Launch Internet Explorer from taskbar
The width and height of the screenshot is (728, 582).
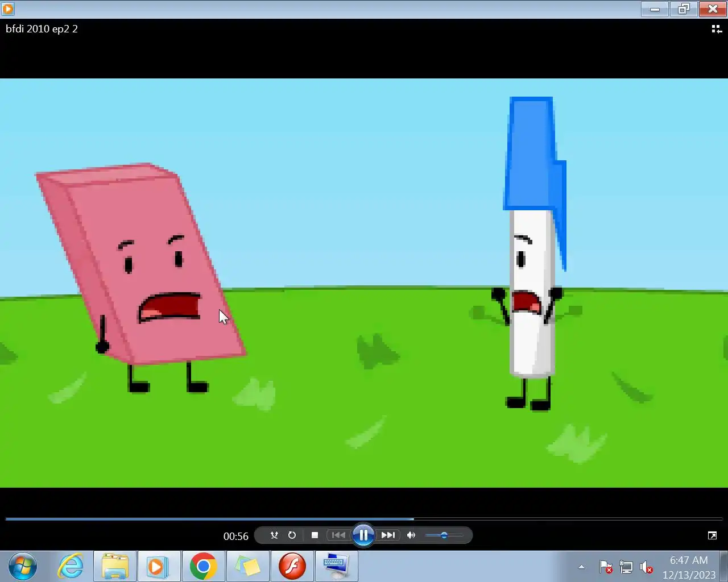(x=71, y=566)
